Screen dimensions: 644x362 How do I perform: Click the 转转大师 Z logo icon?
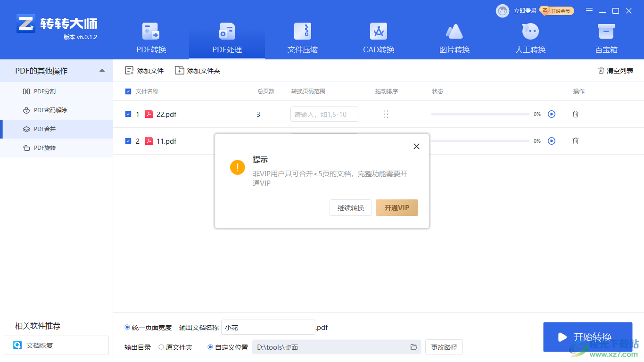26,24
